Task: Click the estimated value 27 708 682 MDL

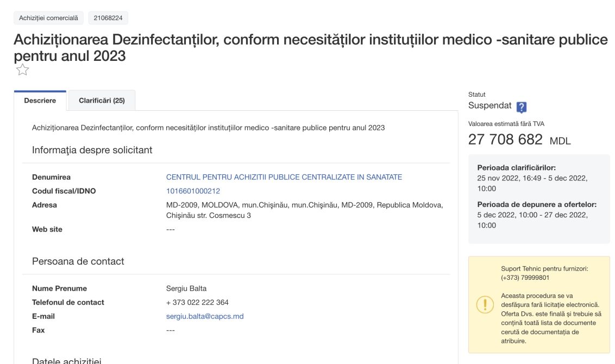Action: coord(519,140)
